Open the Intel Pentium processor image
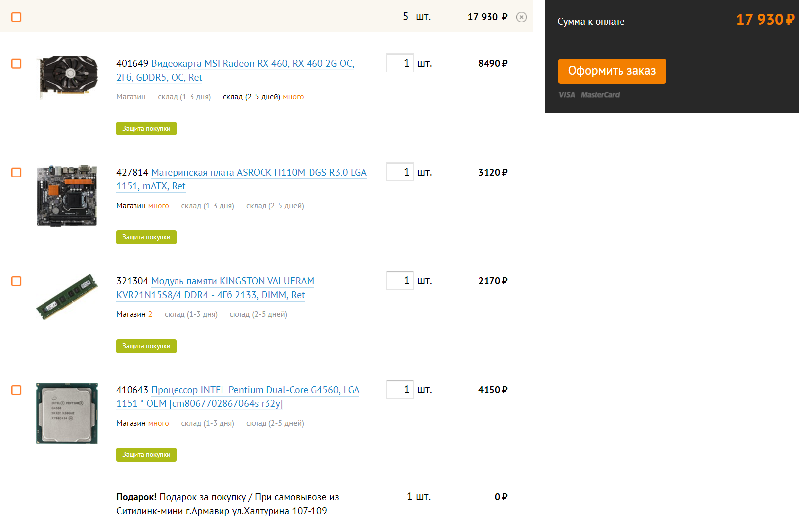 click(67, 413)
